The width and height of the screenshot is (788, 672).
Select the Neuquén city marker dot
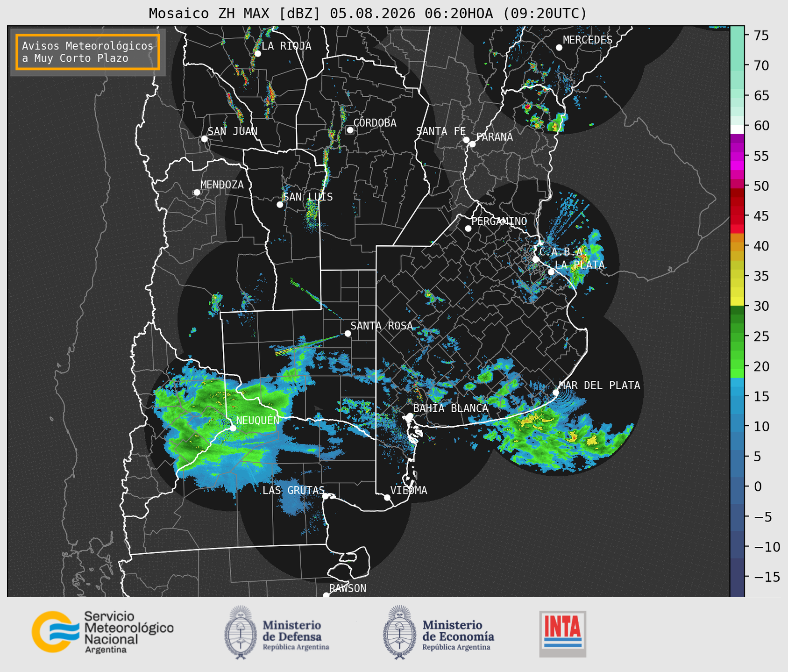point(233,428)
